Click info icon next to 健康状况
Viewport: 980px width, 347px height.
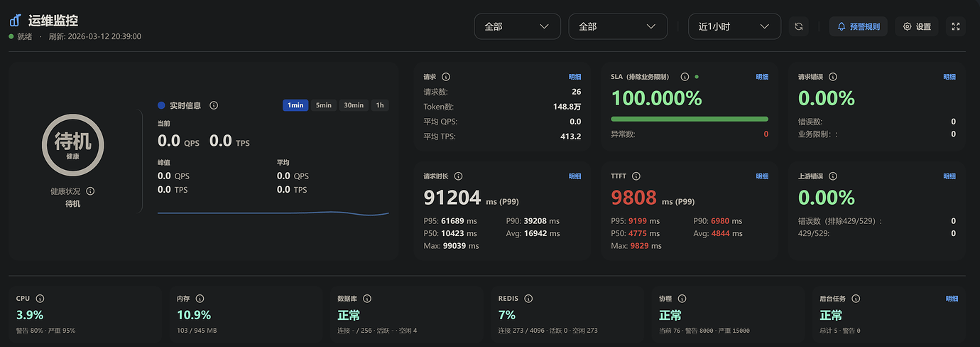(90, 191)
